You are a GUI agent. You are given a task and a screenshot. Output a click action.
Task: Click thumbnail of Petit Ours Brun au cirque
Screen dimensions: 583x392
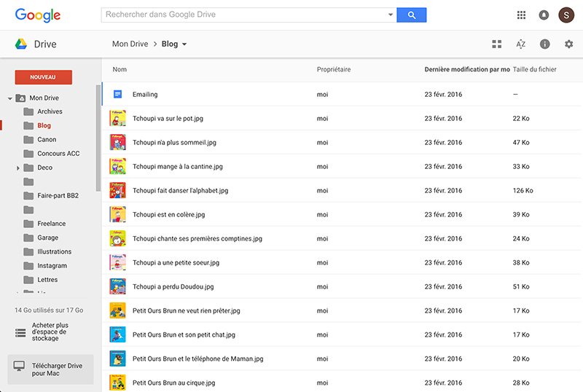coord(117,383)
